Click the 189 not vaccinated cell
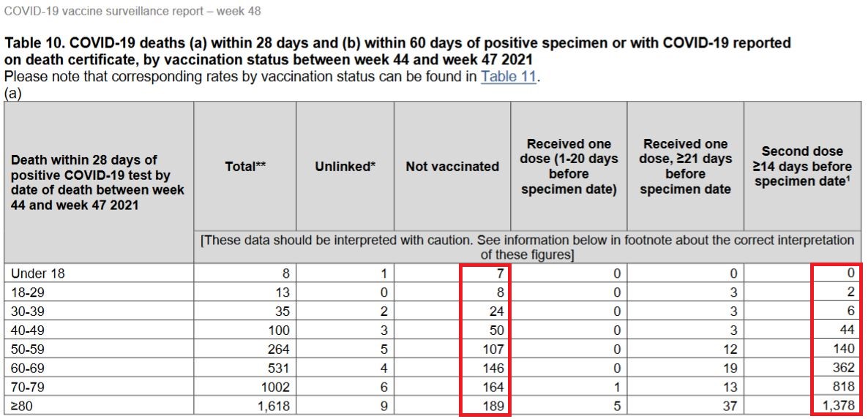The width and height of the screenshot is (868, 419). tap(493, 407)
